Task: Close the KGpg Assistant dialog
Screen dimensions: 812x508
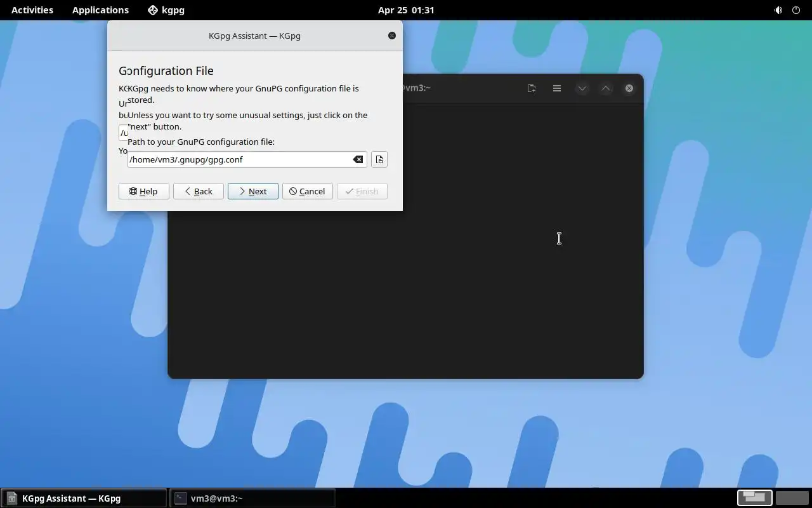Action: [391, 36]
